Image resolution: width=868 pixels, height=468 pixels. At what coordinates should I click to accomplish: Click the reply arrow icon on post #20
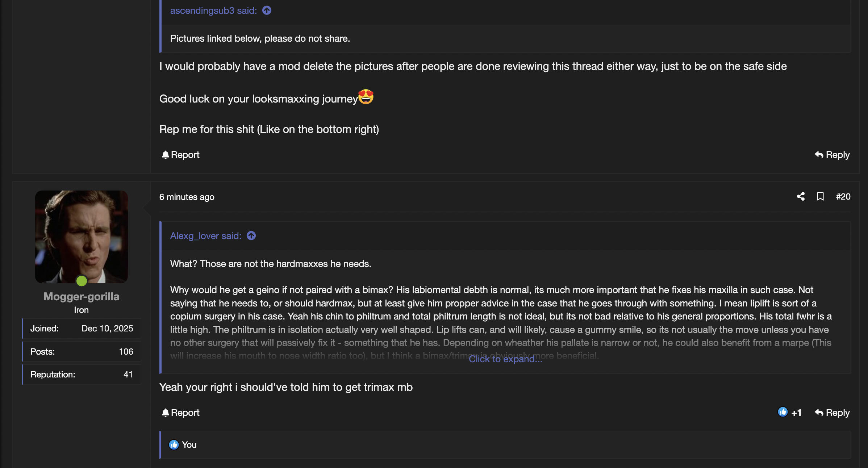pyautogui.click(x=819, y=413)
